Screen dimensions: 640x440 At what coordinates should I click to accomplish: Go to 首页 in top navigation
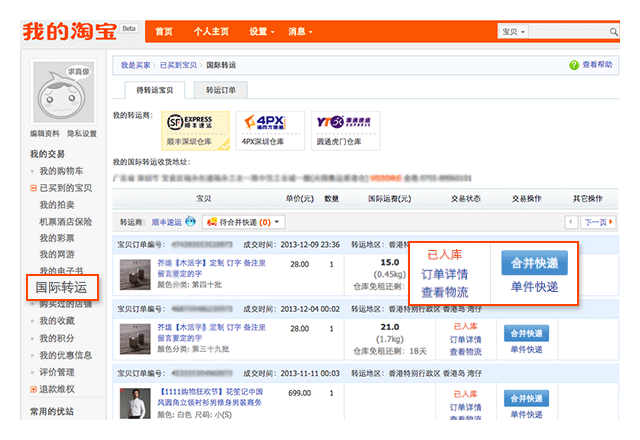pos(164,31)
